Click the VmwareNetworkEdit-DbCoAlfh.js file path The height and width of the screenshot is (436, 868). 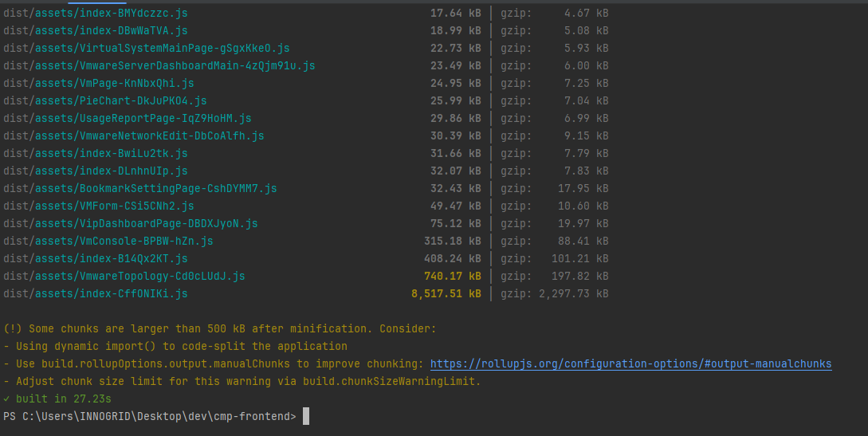[133, 136]
